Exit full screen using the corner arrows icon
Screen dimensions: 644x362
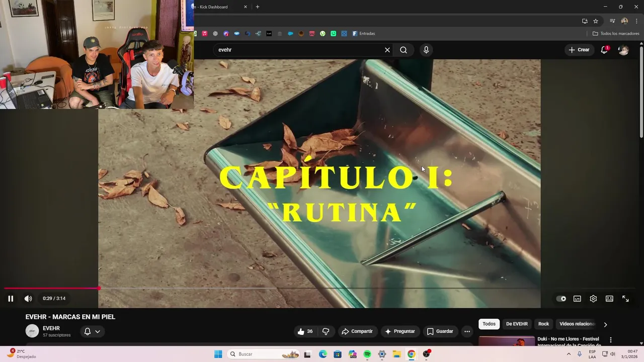pyautogui.click(x=625, y=299)
